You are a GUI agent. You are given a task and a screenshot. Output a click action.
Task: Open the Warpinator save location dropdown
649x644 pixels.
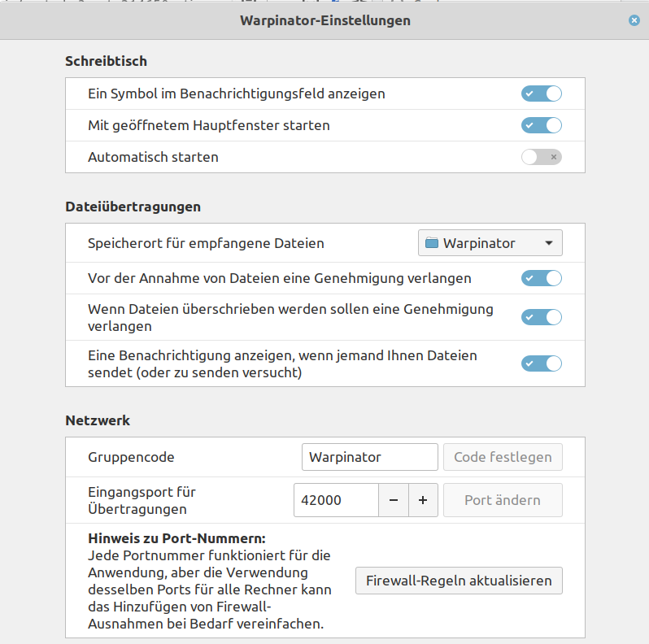[490, 243]
